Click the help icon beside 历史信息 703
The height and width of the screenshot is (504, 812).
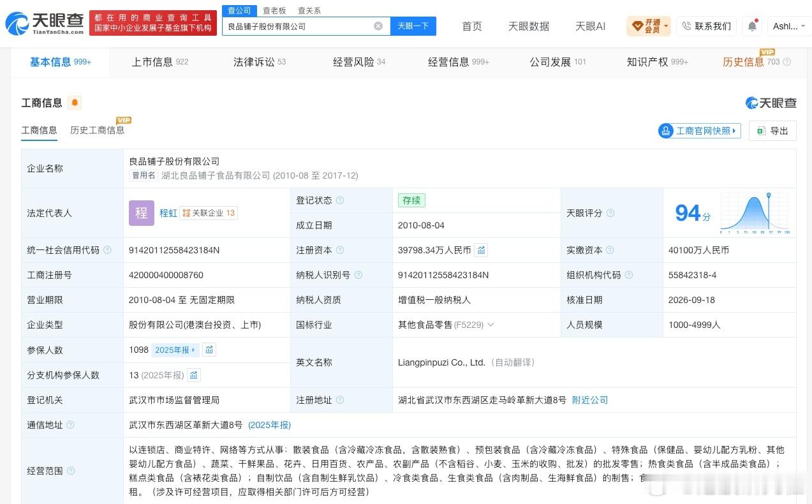pyautogui.click(x=787, y=62)
